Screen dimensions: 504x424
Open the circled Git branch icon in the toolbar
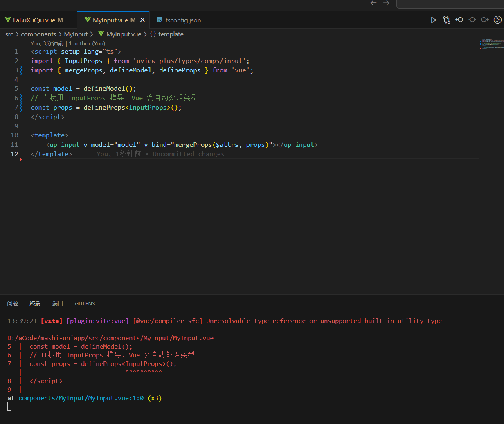[497, 20]
